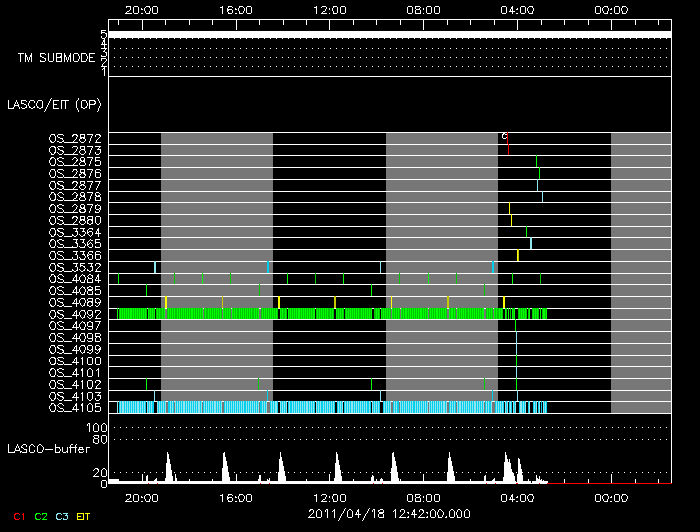700x532 pixels.
Task: Select the OS_3366 row label
Action: (x=75, y=255)
